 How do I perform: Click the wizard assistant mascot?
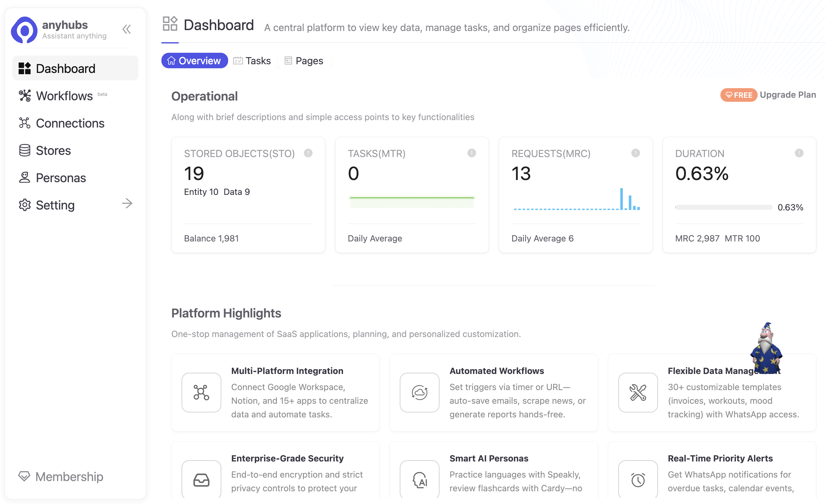(766, 348)
